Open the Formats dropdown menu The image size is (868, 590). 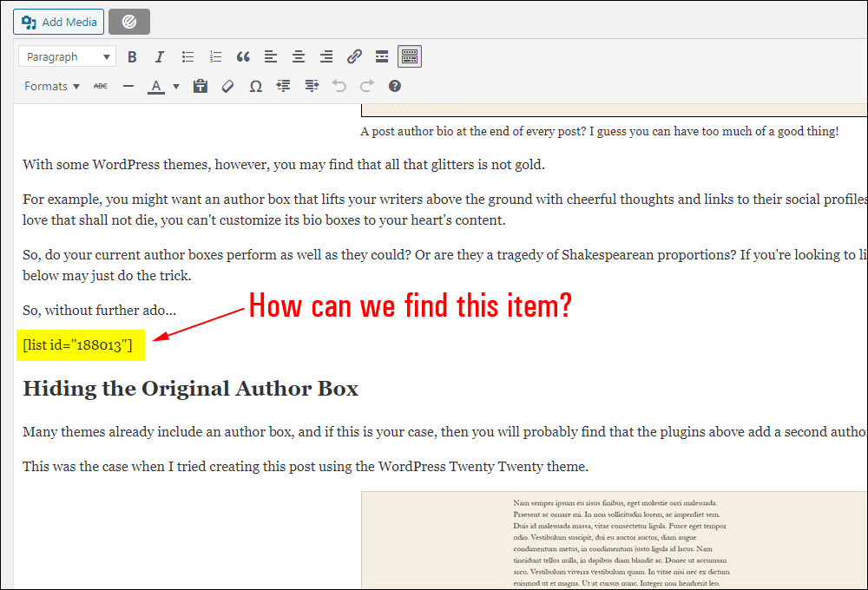point(52,87)
